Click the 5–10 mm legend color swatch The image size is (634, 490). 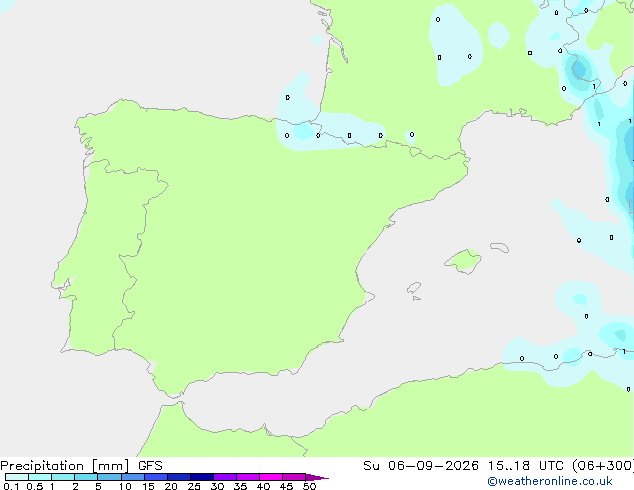tap(109, 477)
